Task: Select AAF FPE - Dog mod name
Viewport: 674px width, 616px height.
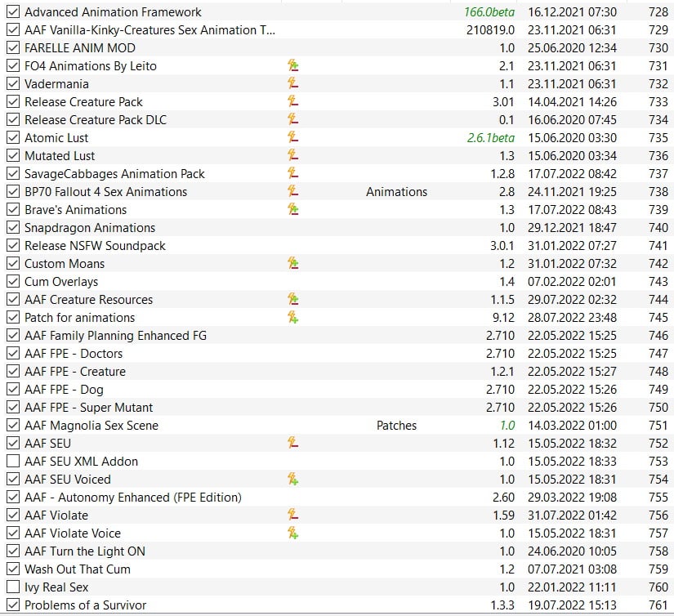Action: tap(64, 390)
